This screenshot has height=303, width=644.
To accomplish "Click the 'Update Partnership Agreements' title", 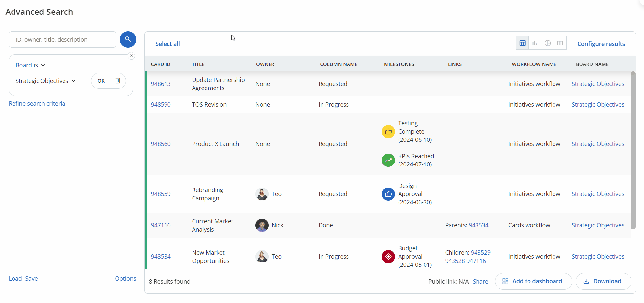I will [218, 84].
